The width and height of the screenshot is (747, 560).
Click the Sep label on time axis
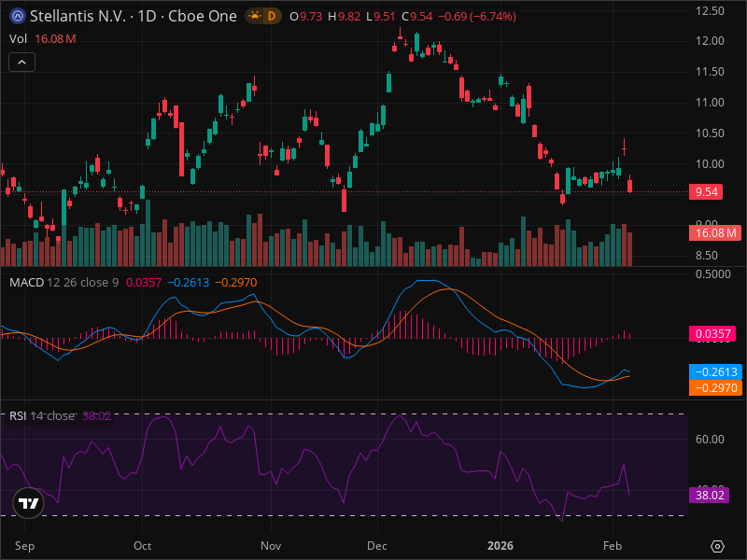tap(24, 546)
